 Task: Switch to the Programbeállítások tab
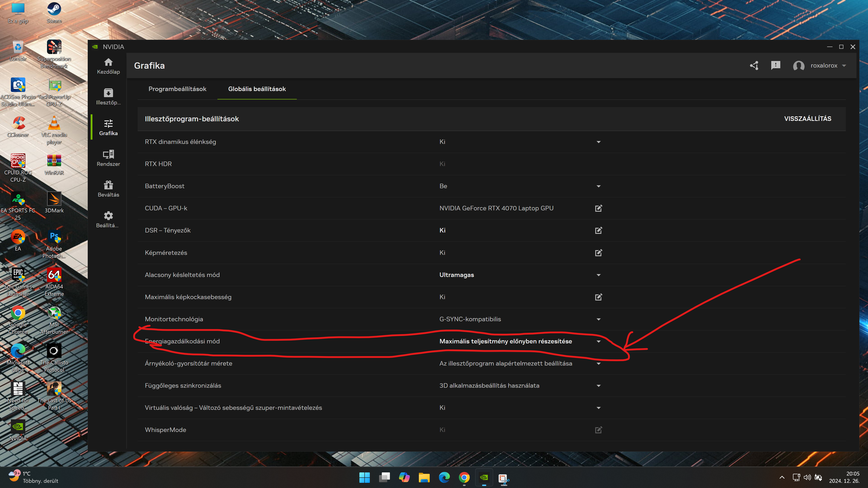[x=177, y=89]
